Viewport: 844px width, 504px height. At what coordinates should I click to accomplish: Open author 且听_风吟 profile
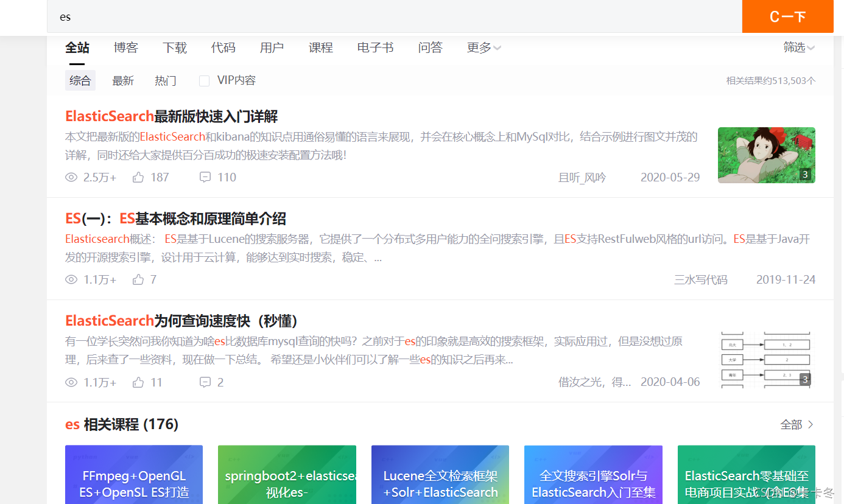pyautogui.click(x=582, y=177)
